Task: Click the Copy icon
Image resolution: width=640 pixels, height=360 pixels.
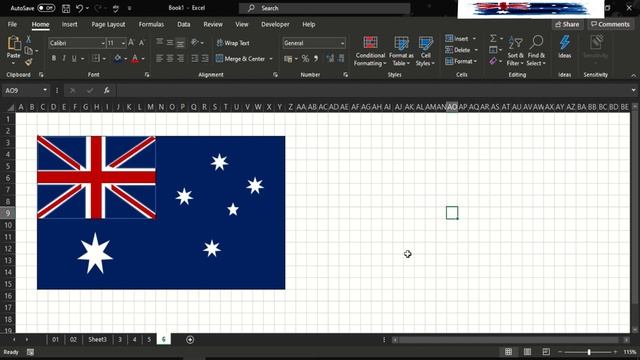Action: tap(29, 51)
